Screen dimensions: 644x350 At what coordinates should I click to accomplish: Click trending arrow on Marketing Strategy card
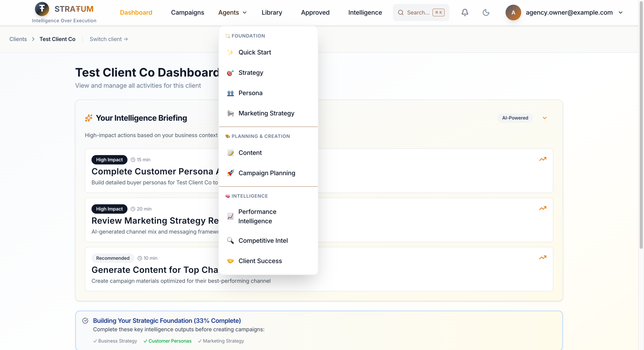click(x=543, y=208)
